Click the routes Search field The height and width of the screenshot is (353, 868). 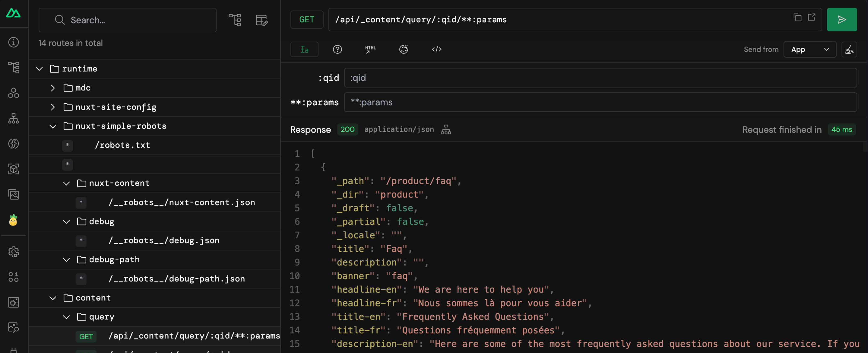coord(127,20)
